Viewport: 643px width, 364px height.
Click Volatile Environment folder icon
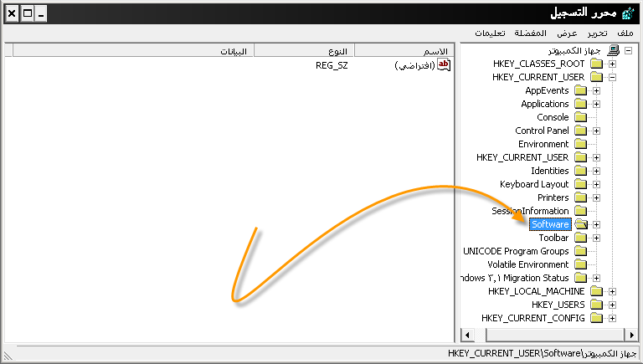(581, 264)
